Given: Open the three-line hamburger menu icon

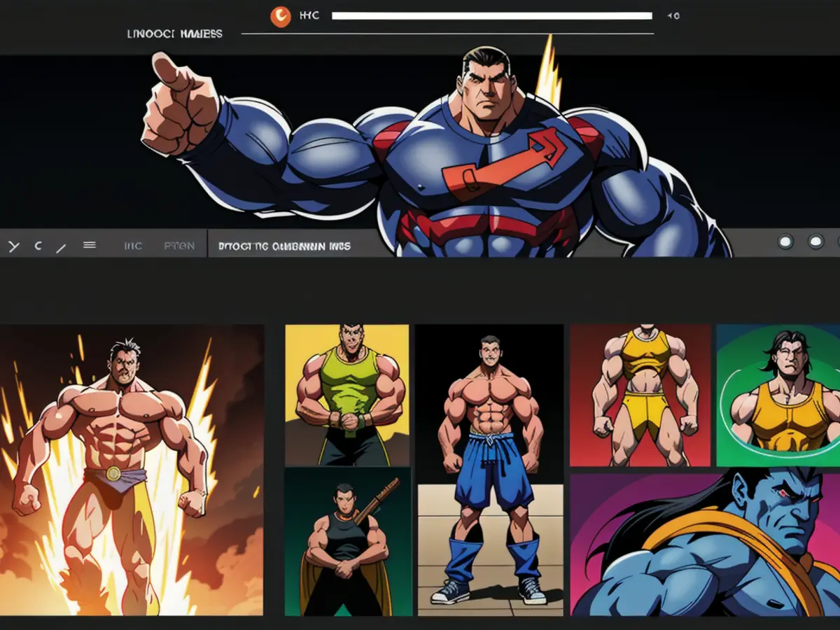Looking at the screenshot, I should coord(90,245).
